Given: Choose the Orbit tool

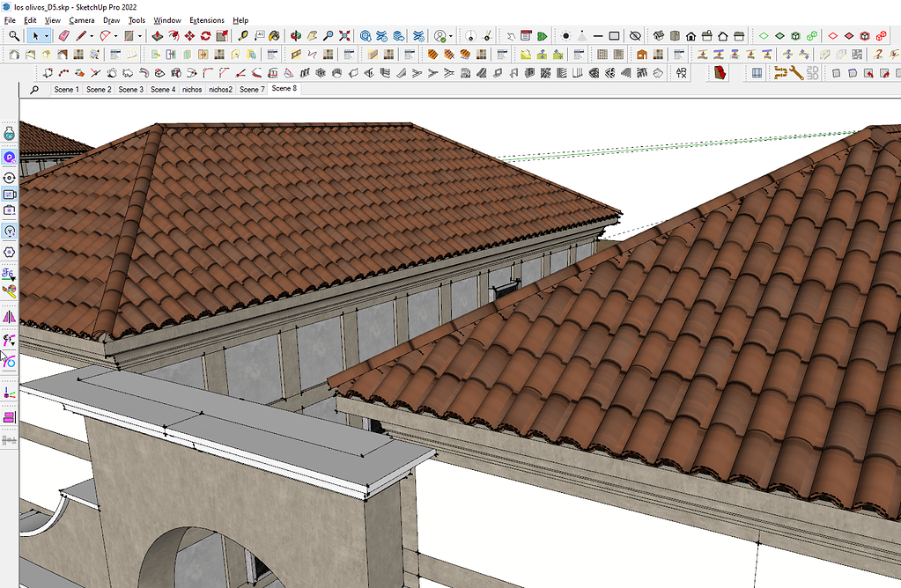Looking at the screenshot, I should pyautogui.click(x=297, y=36).
